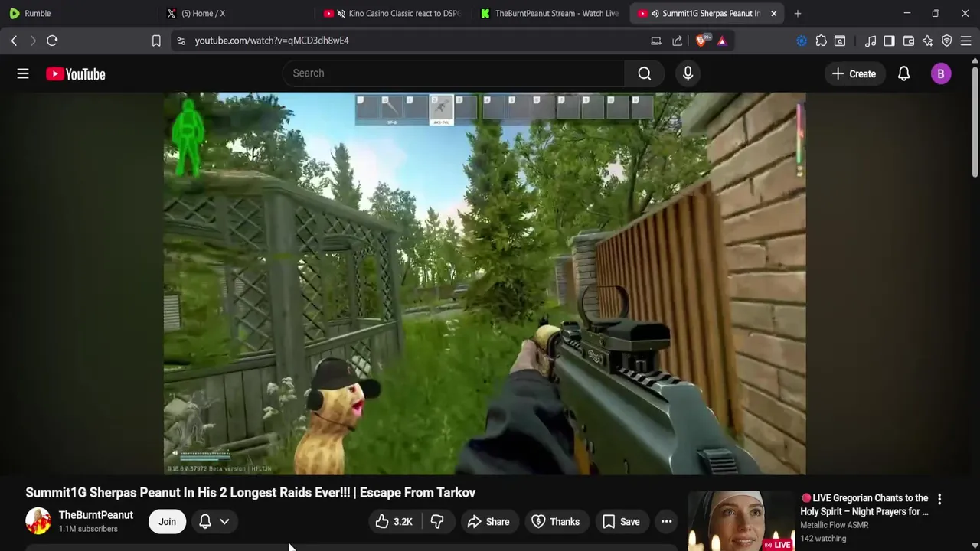
Task: Click the Create button
Action: click(854, 73)
